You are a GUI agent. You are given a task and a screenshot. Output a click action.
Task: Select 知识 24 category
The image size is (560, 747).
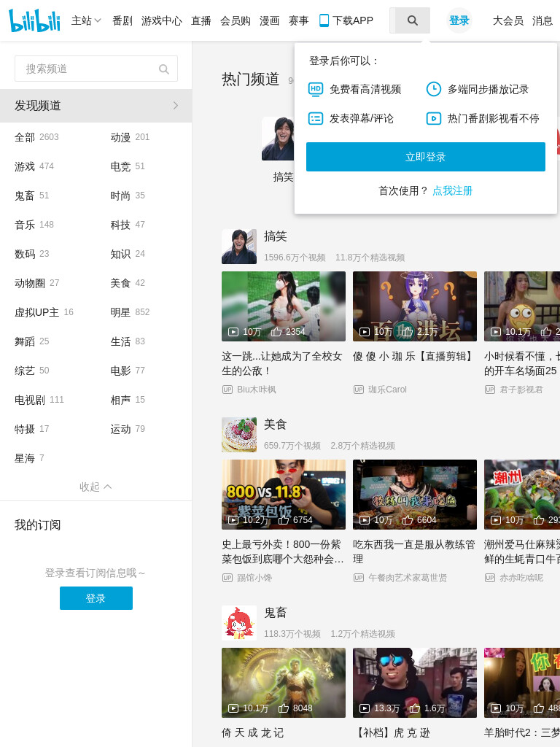(128, 254)
